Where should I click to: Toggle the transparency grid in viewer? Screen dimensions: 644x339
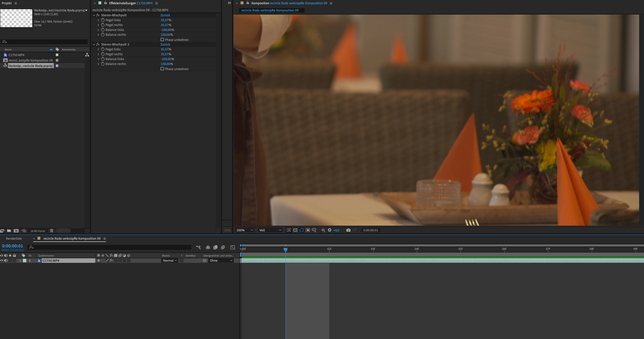click(295, 230)
